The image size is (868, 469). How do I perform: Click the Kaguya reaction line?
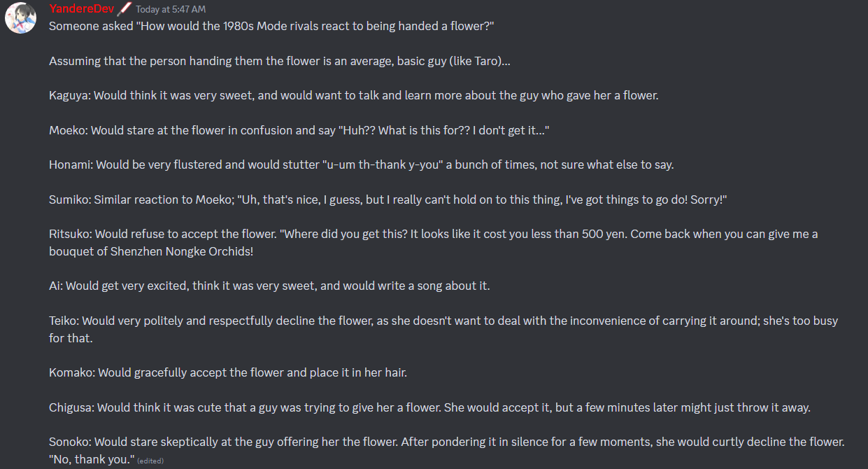(x=354, y=95)
